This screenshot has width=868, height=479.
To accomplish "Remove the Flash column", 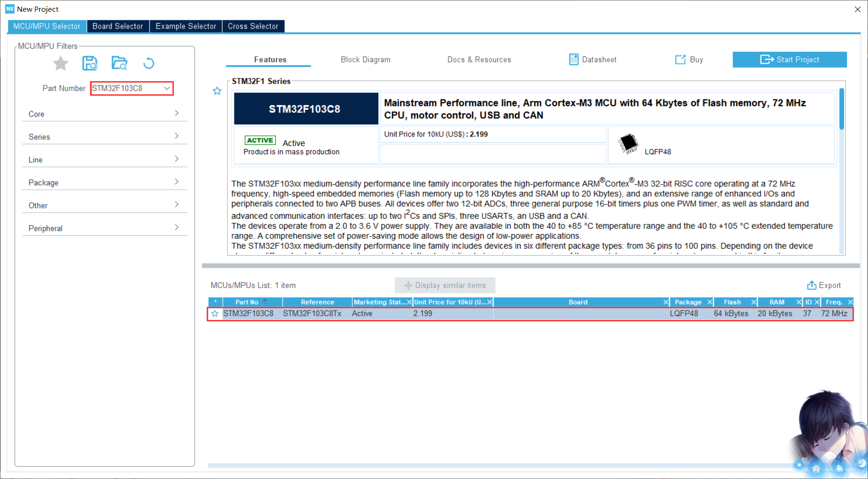I will pyautogui.click(x=754, y=302).
